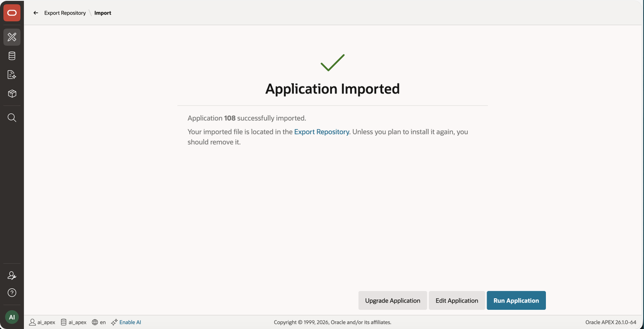644x329 pixels.
Task: Open the App Builder sidebar icon
Action: tap(12, 37)
